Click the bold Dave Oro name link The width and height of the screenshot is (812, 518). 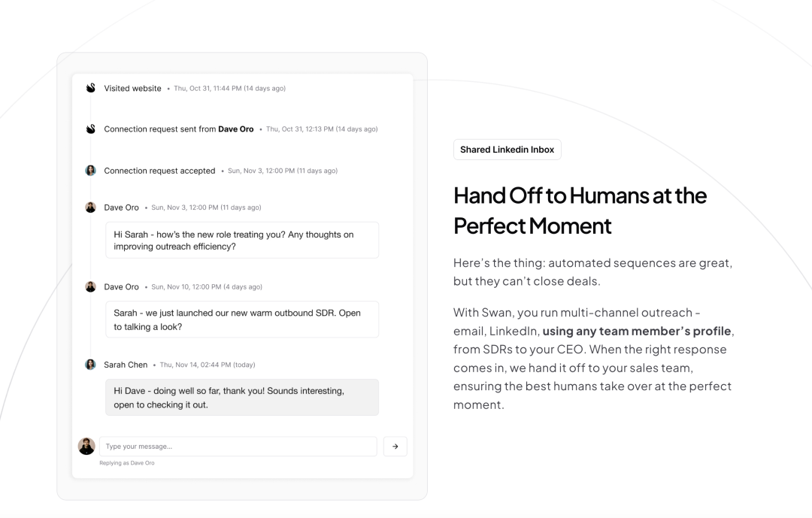(x=235, y=129)
